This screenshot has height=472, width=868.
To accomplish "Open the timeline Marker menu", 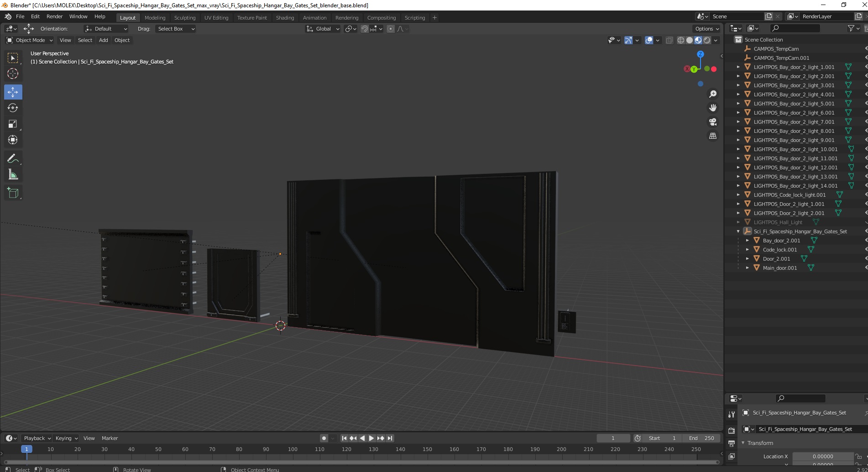I will tap(110, 438).
